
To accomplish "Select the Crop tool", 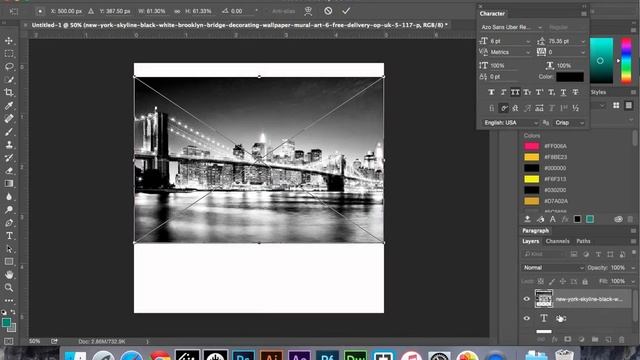I will click(9, 92).
